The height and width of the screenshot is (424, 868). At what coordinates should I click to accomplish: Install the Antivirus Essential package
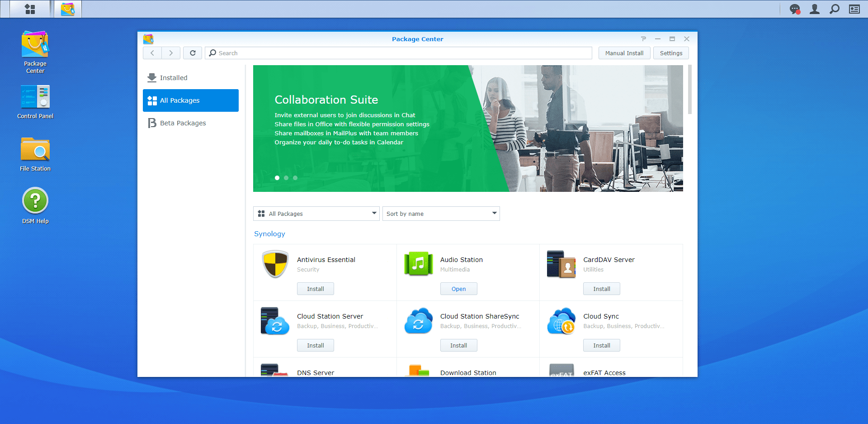coord(315,289)
